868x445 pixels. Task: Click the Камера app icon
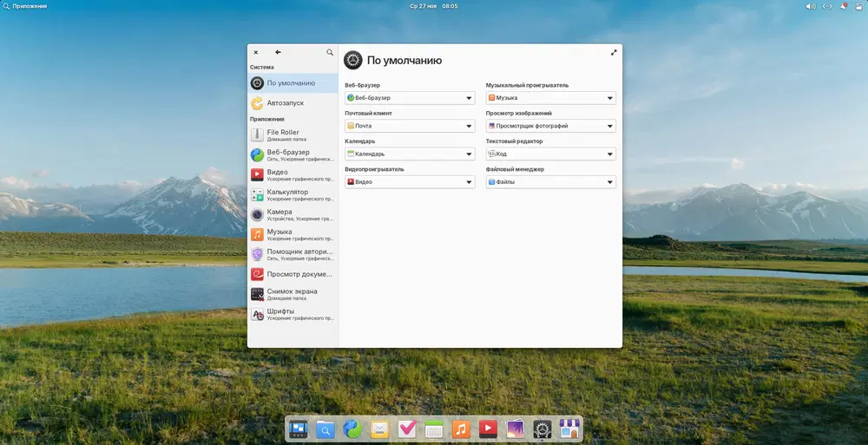[x=257, y=215]
